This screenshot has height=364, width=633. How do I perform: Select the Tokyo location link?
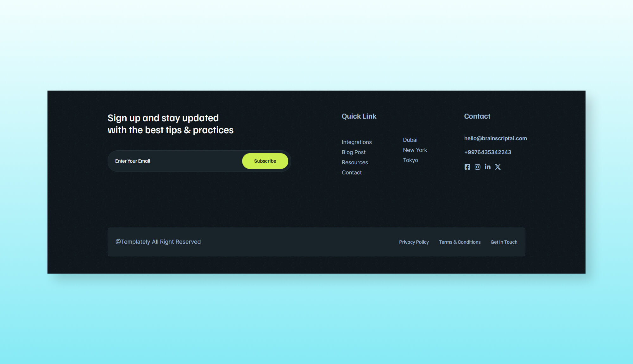coord(411,160)
